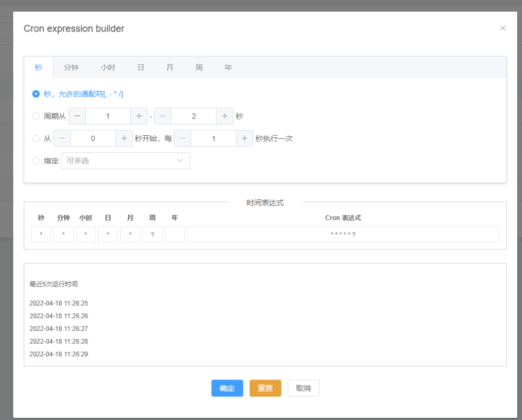Open the 可多选 multi-select dropdown
Screen dimensions: 522x420
pyautogui.click(x=126, y=160)
